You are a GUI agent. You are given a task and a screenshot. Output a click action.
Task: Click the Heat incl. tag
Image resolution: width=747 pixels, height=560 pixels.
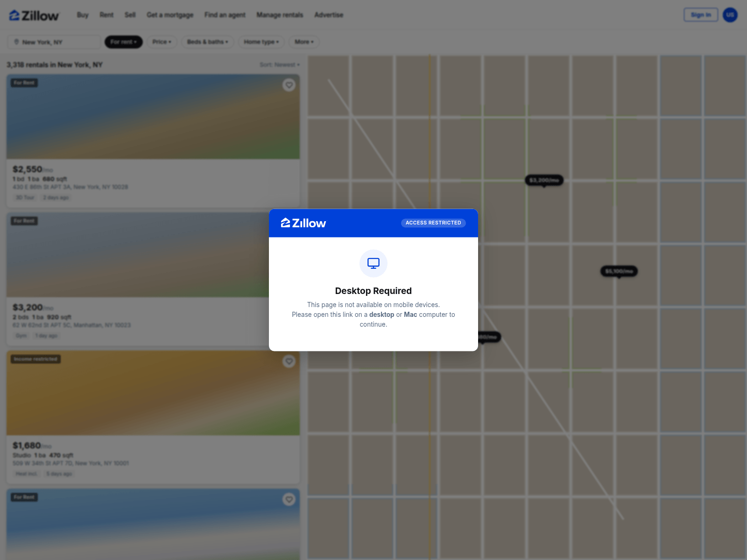[x=27, y=474]
